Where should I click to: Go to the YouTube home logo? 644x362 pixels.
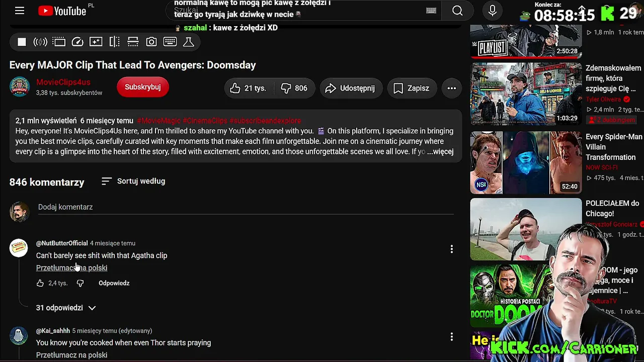click(x=62, y=11)
